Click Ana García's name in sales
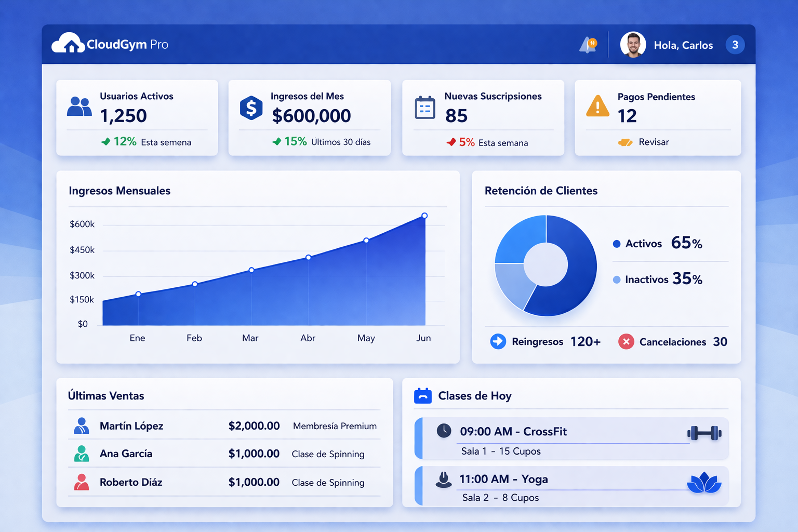This screenshot has height=532, width=798. [x=126, y=454]
